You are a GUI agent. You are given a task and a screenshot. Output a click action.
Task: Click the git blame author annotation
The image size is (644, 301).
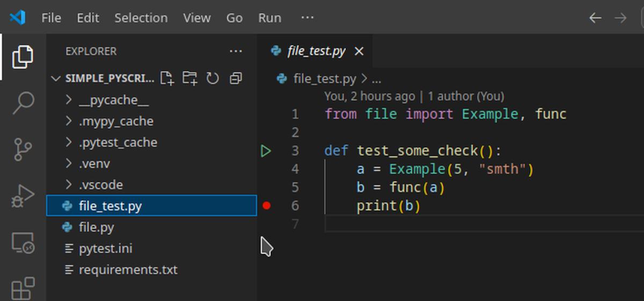pos(414,96)
